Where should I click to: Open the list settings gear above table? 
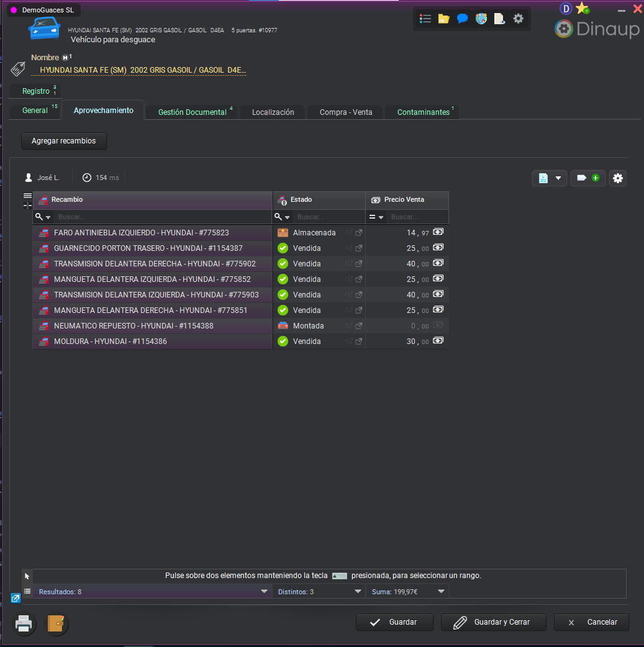point(617,178)
